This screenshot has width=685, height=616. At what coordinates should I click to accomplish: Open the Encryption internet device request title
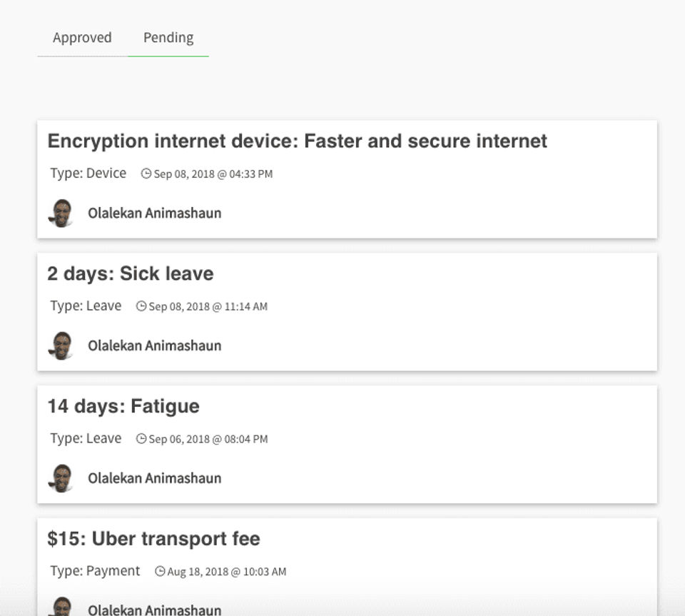click(x=297, y=141)
